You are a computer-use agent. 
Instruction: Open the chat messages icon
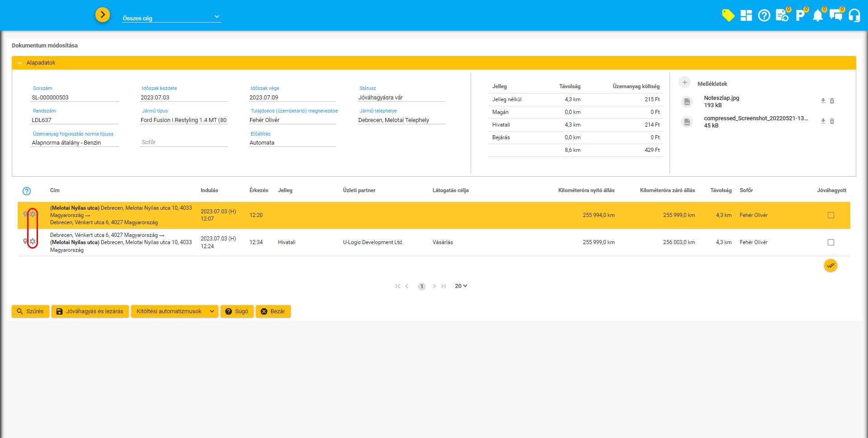[835, 16]
